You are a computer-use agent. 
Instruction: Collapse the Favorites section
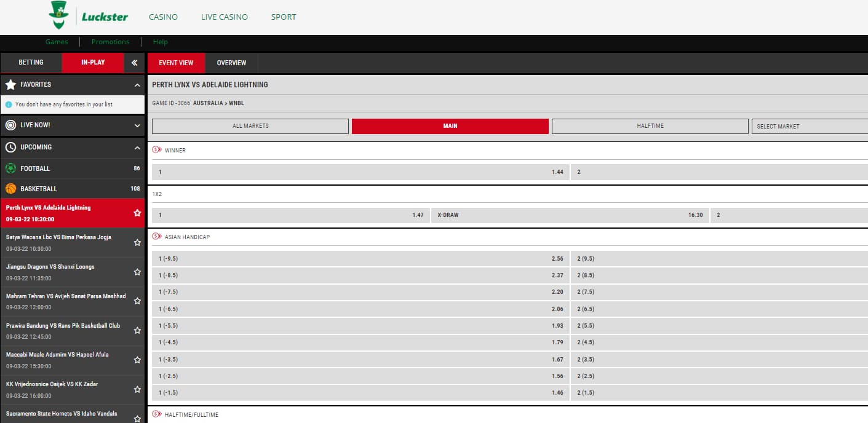click(x=137, y=85)
